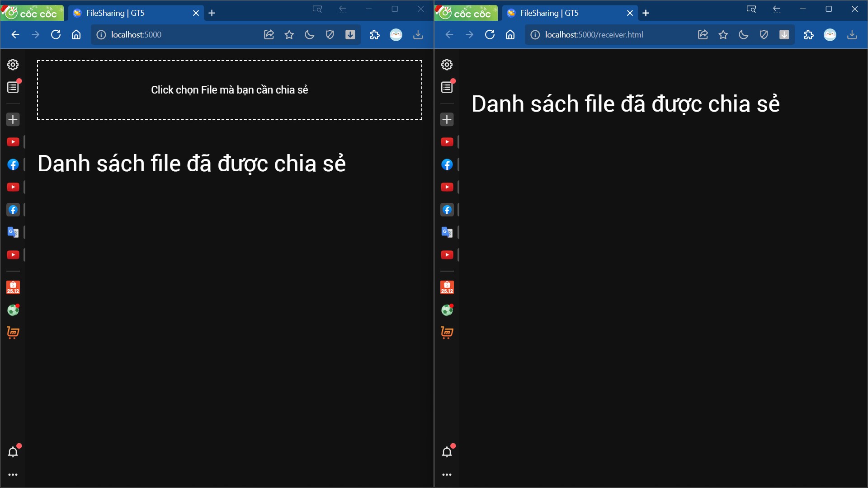The height and width of the screenshot is (488, 868).
Task: Toggle shield protection icon in right toolbar
Action: (764, 35)
